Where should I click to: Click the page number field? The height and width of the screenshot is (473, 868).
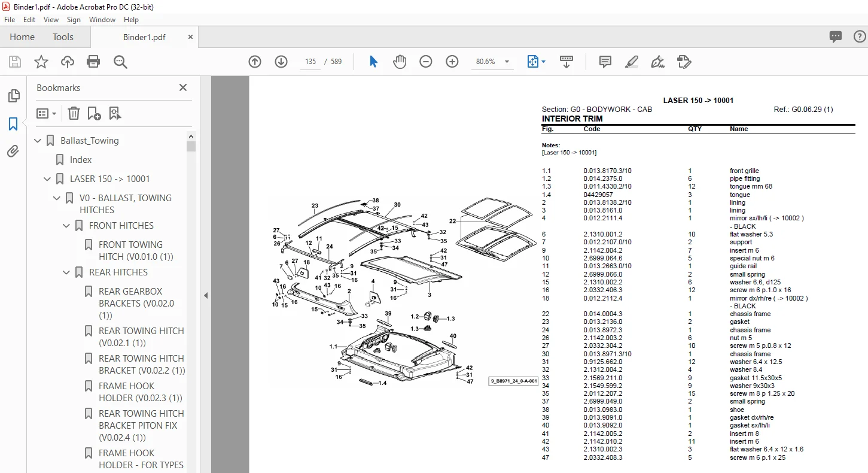click(310, 62)
